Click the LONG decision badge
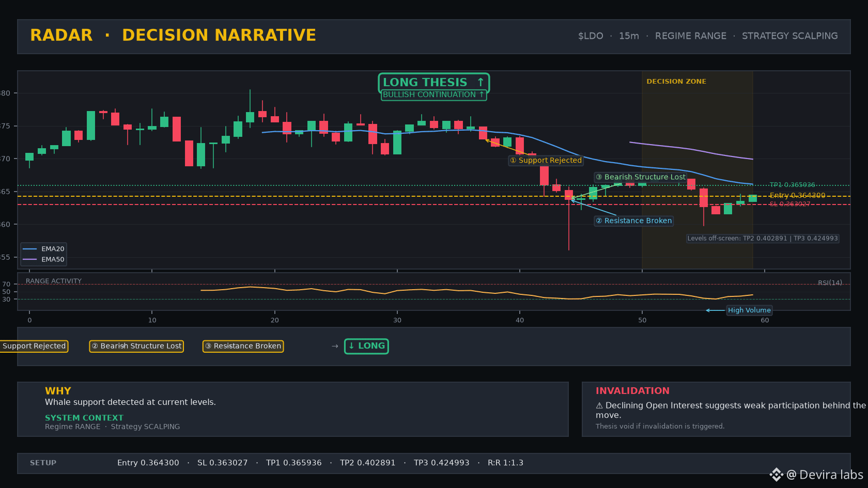Viewport: 868px width, 488px height. pyautogui.click(x=366, y=346)
